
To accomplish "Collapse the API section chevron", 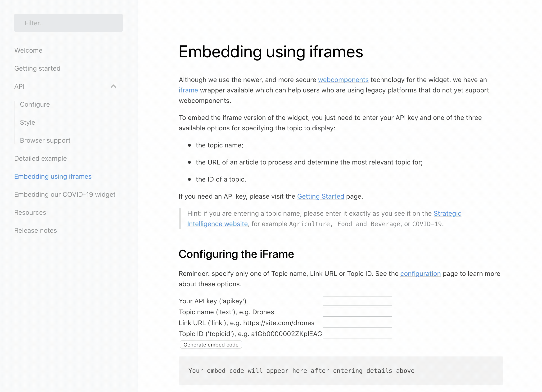I will coord(113,86).
